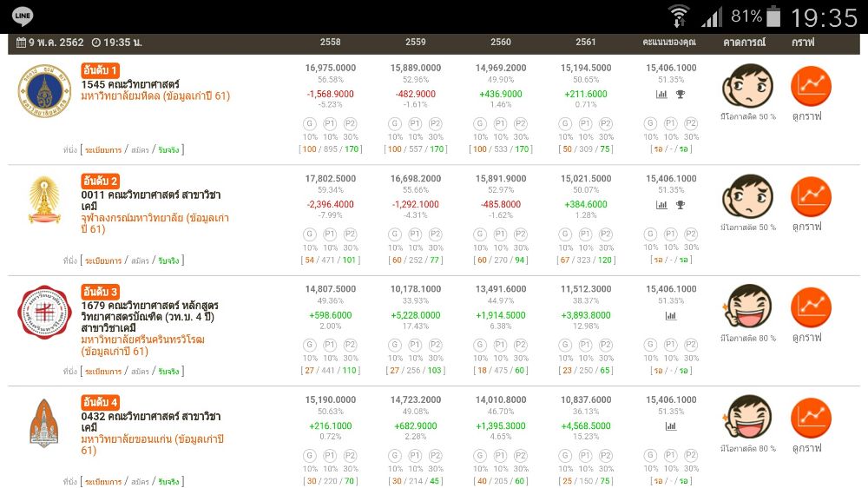Click the trophy icon in the rank 1 row

pyautogui.click(x=681, y=95)
